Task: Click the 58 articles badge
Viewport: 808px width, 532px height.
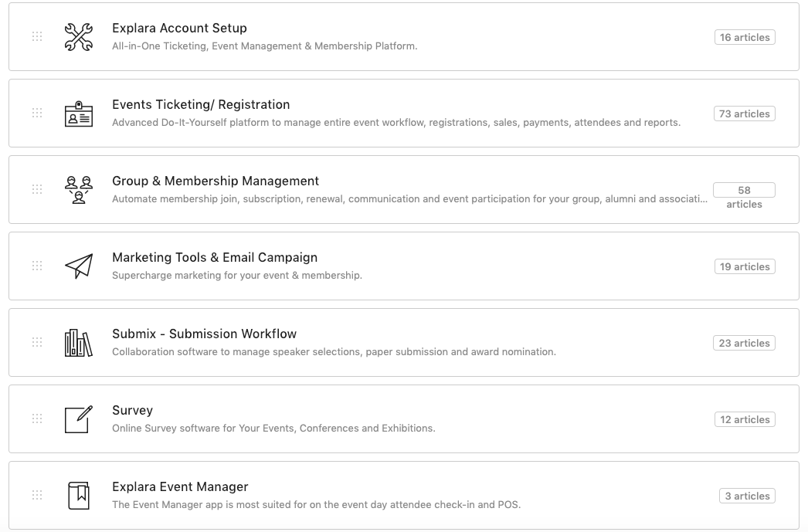Action: click(744, 197)
